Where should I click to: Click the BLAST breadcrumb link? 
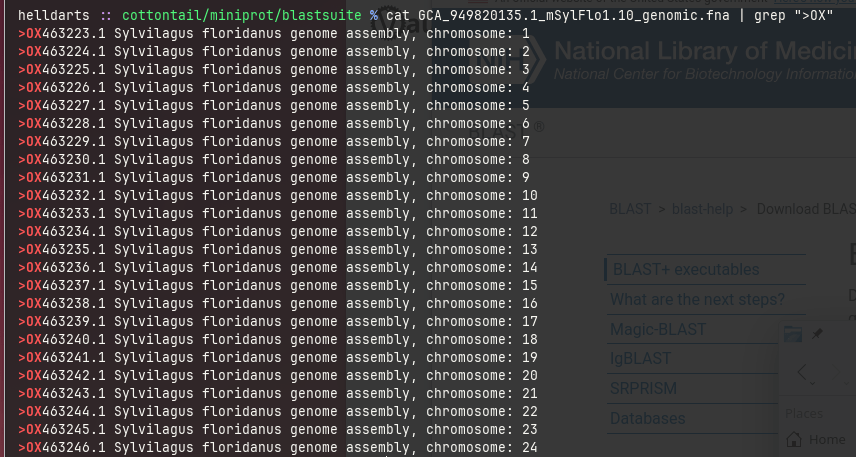pos(630,209)
